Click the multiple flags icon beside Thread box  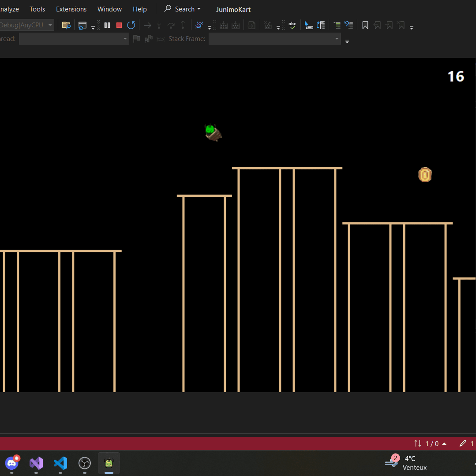148,39
